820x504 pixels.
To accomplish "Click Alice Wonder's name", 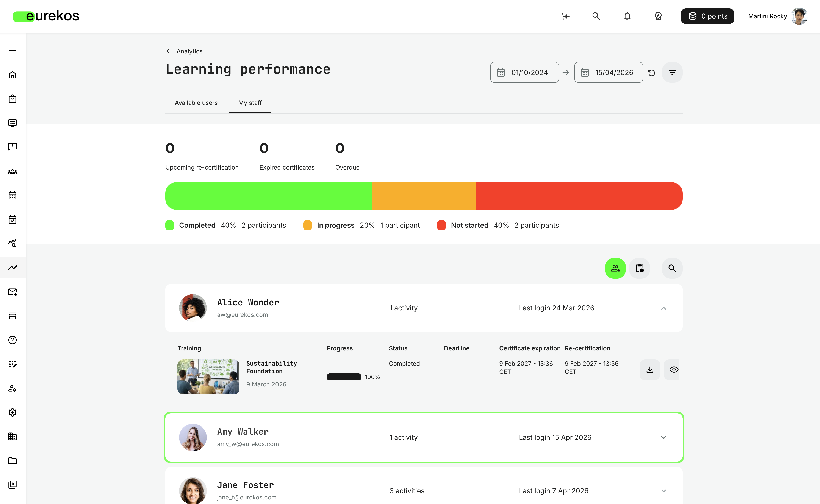I will coord(248,302).
